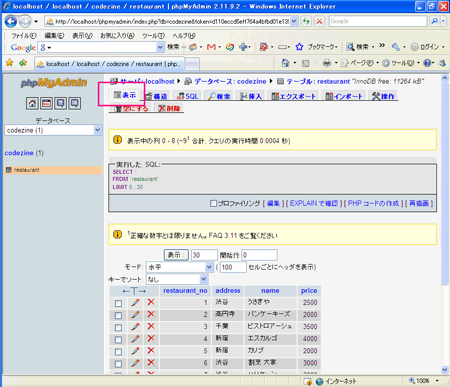Open the Google toolbar search box dropdown
The height and width of the screenshot is (387, 450).
point(160,47)
